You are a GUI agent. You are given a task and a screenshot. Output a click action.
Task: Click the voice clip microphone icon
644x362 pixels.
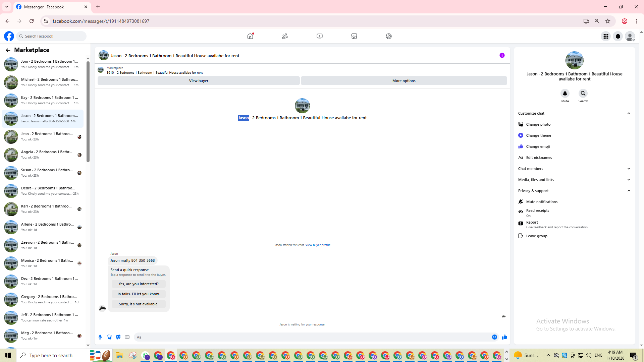coord(100,337)
